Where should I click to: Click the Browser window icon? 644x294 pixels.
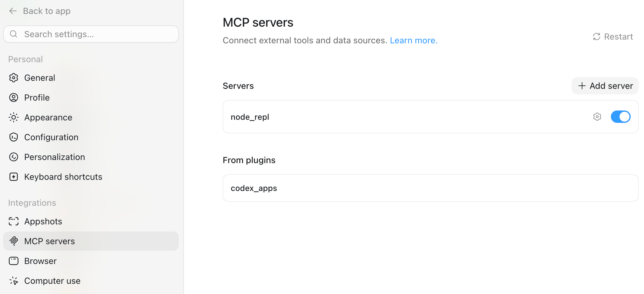pos(14,261)
